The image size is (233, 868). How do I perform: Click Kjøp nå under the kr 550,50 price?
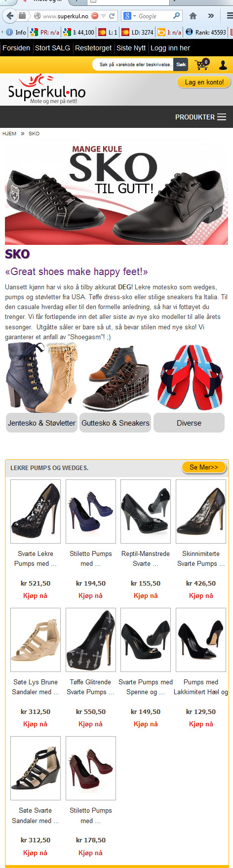click(x=90, y=724)
